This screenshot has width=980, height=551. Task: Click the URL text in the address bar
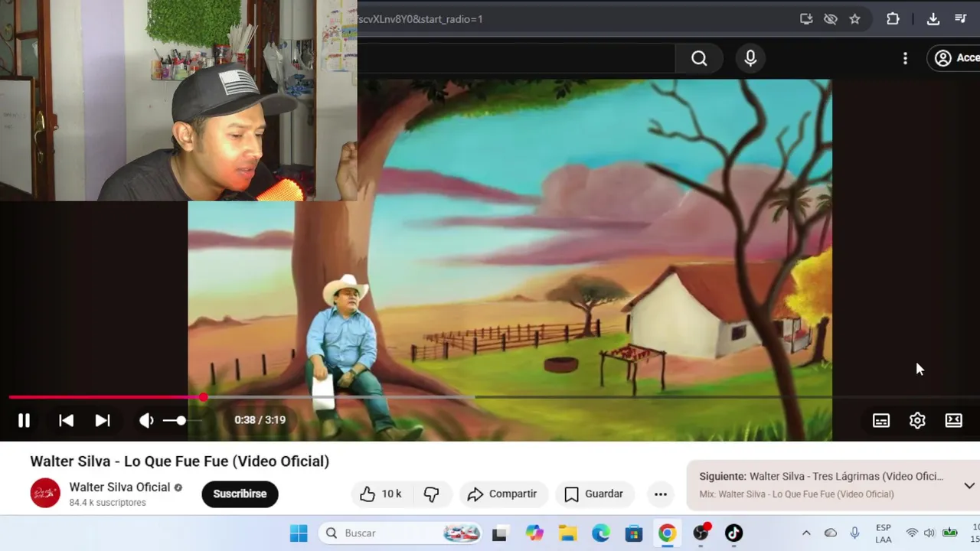[x=420, y=19]
